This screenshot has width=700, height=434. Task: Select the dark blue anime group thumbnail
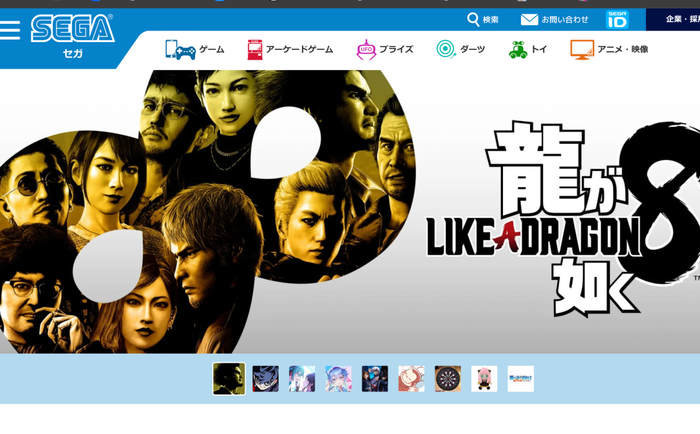coord(375,379)
